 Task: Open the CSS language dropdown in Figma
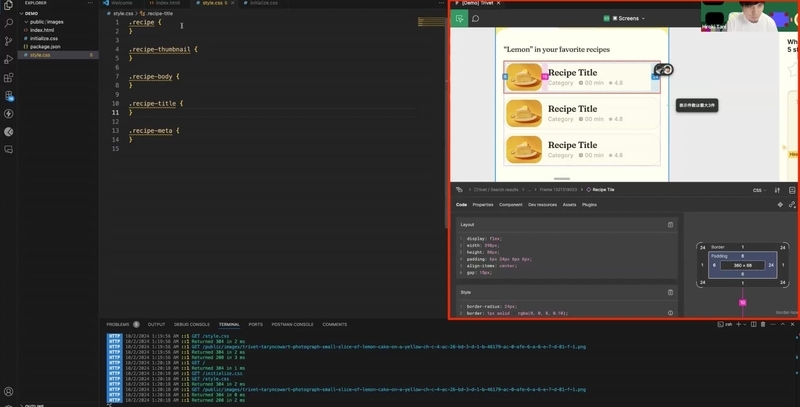point(759,190)
